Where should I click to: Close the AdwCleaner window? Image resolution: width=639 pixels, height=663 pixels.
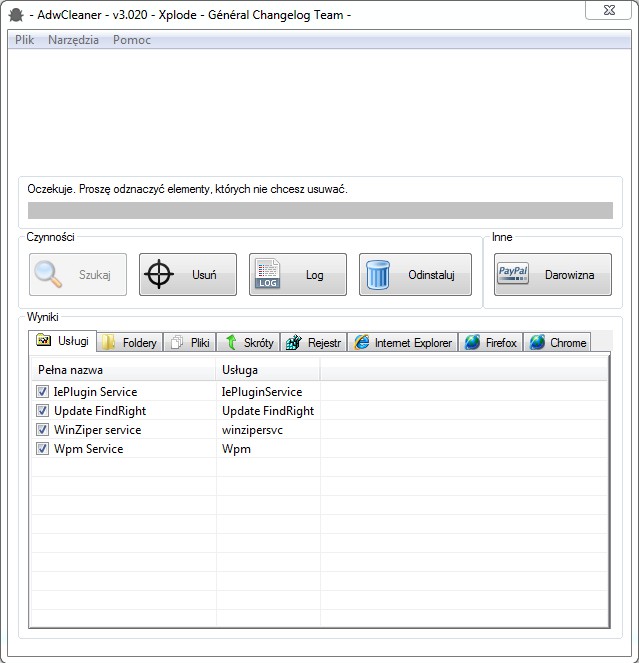[609, 10]
